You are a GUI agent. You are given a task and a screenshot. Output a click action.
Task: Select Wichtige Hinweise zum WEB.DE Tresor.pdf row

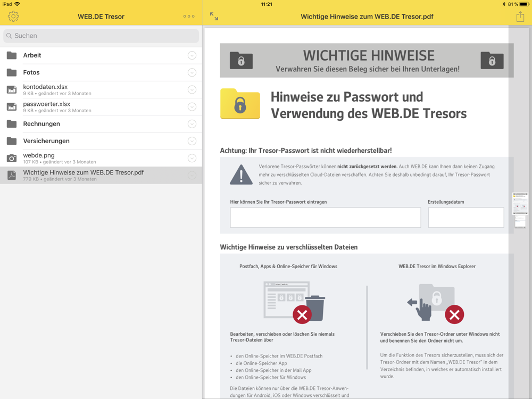(x=101, y=175)
